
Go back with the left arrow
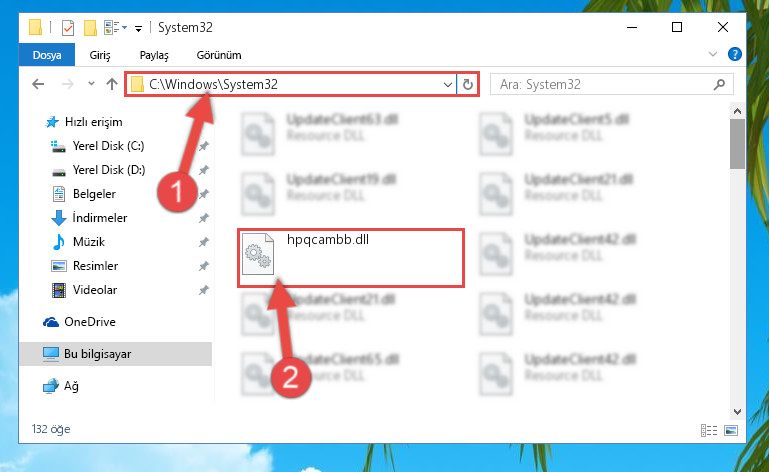[38, 84]
